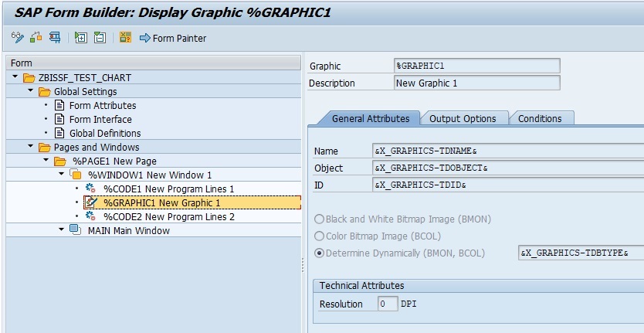Collapse the Global Settings node
This screenshot has width=644, height=333.
(x=31, y=91)
